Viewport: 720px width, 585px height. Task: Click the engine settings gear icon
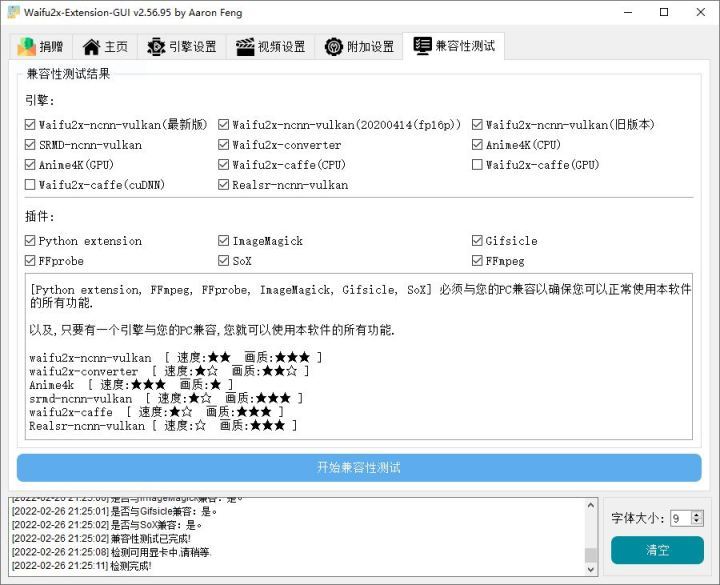click(156, 46)
